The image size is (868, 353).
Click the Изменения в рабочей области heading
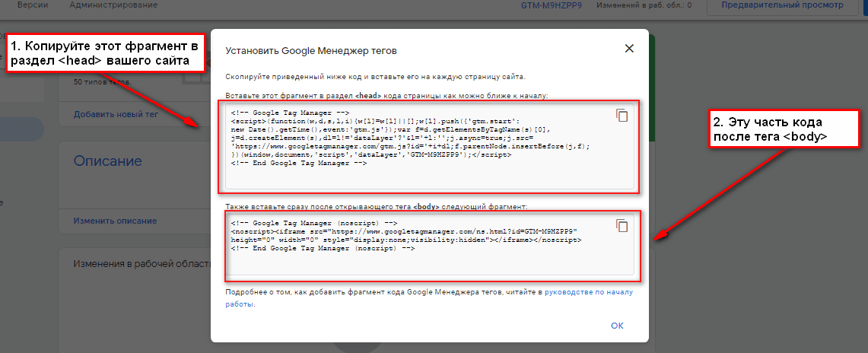click(141, 264)
